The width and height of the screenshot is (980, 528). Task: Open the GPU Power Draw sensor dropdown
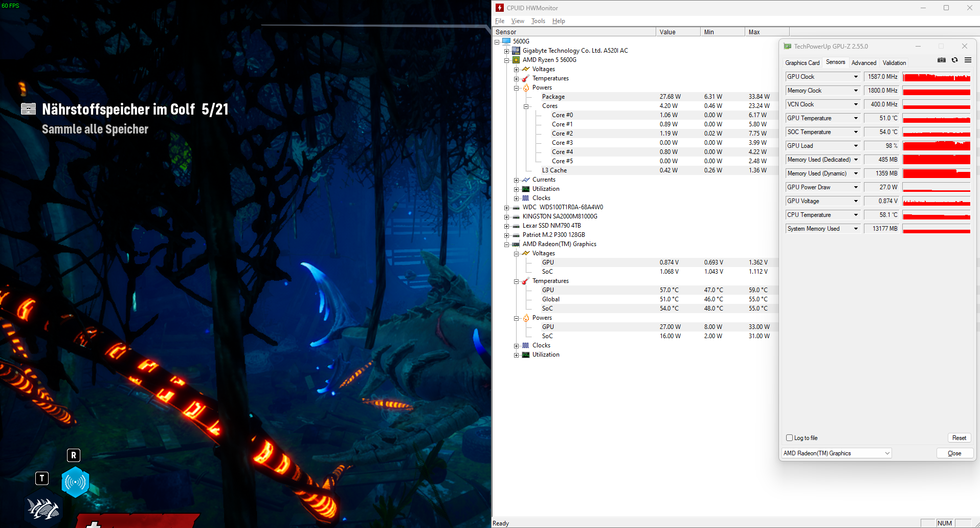point(856,187)
